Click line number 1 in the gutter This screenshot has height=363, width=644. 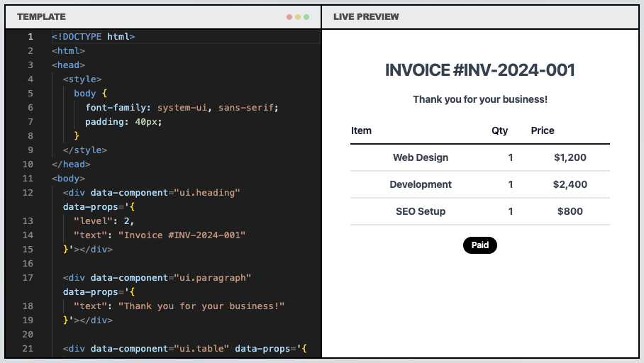(x=30, y=37)
